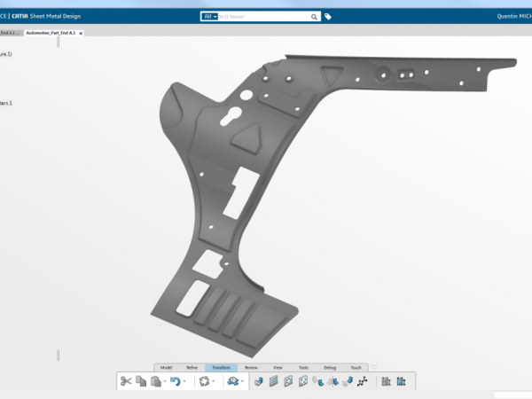Click the Copy icon in action bar

(141, 381)
